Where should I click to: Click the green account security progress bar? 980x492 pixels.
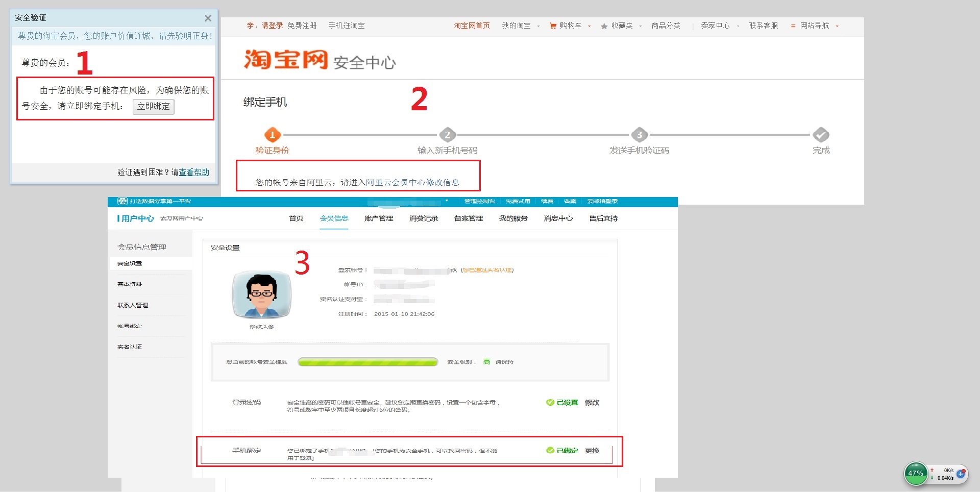point(367,362)
